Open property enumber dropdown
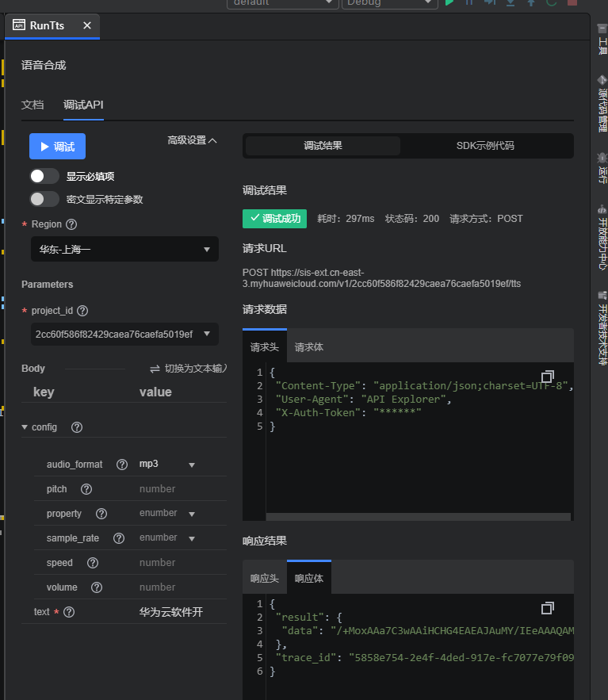 point(167,514)
